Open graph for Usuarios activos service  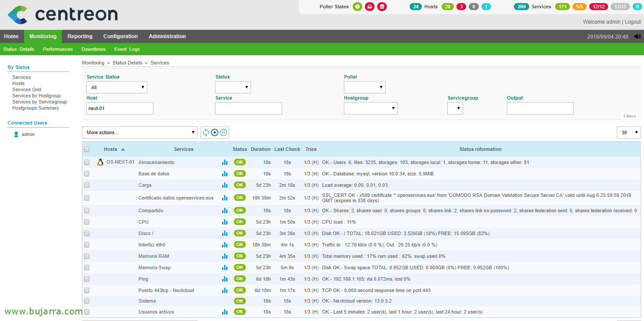pos(225,312)
